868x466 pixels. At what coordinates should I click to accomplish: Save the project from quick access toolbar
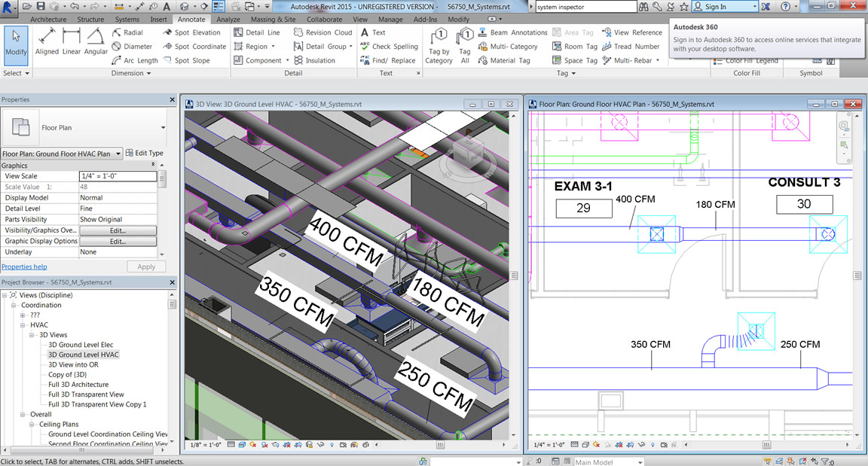point(41,6)
